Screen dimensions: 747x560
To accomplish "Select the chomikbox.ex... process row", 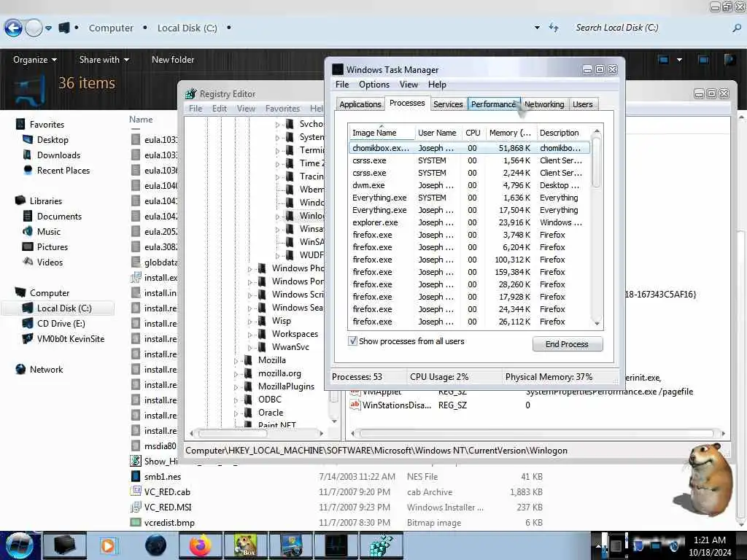I will coord(469,148).
